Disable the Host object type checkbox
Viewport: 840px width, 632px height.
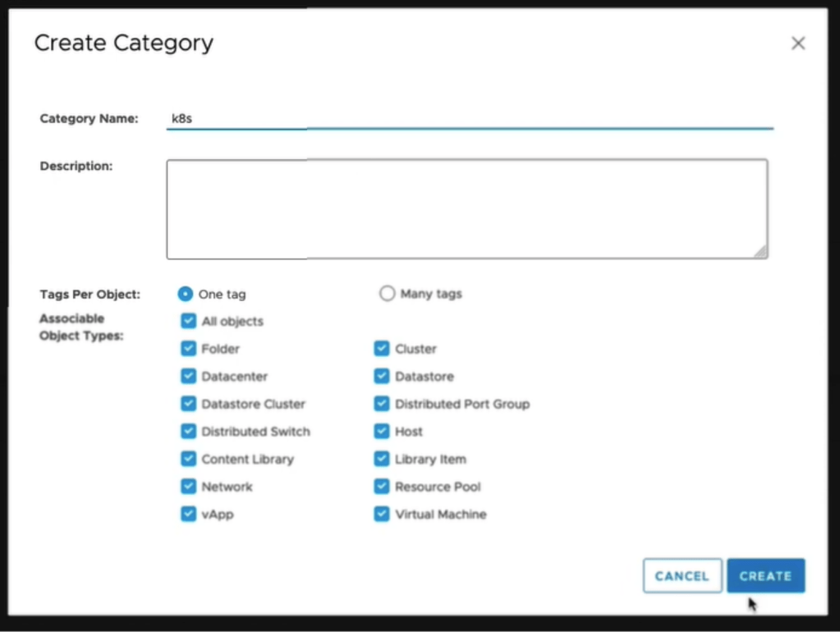(382, 431)
